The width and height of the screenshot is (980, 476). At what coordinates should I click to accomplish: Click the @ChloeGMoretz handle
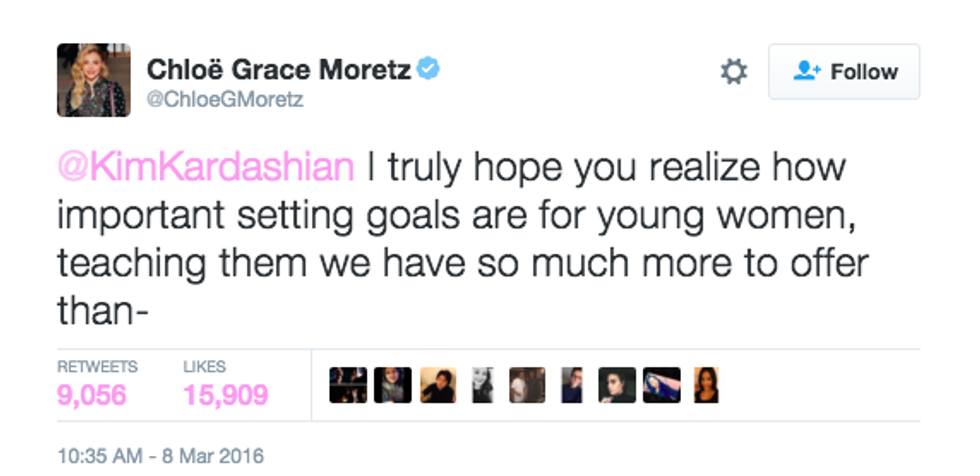point(225,100)
